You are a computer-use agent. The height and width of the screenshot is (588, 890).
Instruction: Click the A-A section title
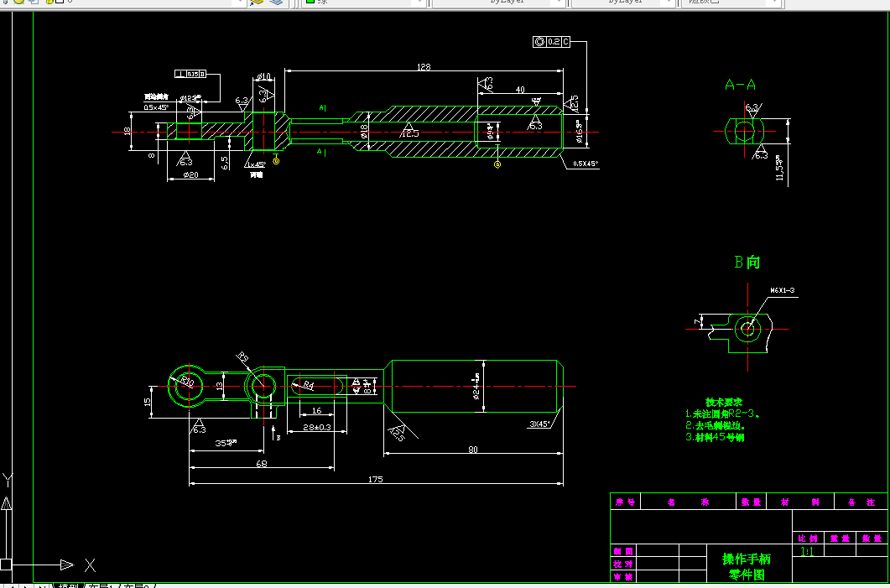pyautogui.click(x=740, y=85)
